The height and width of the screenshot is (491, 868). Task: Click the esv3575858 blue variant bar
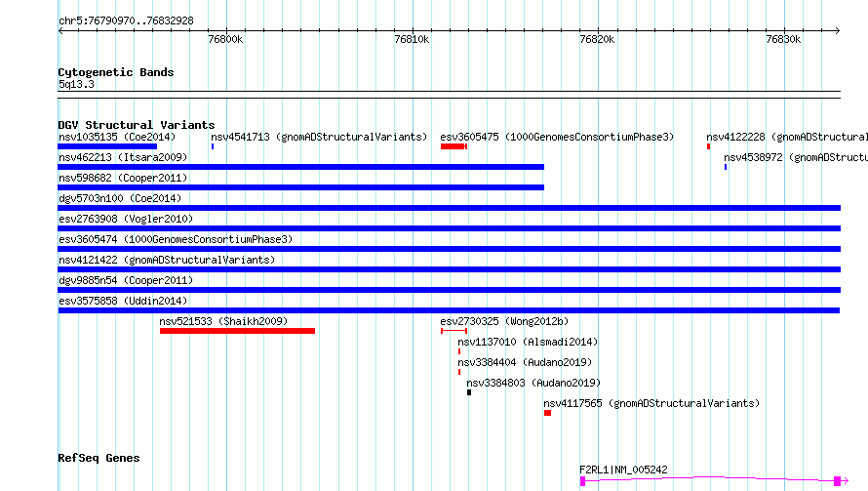pos(449,310)
